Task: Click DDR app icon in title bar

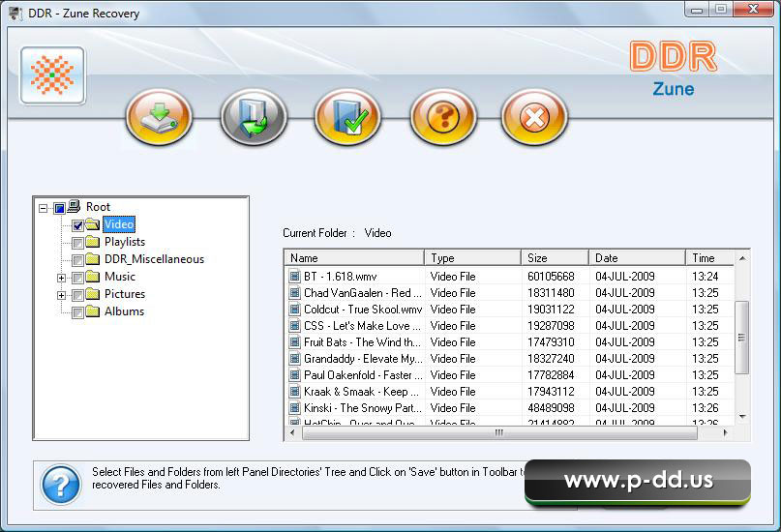Action: pos(15,13)
